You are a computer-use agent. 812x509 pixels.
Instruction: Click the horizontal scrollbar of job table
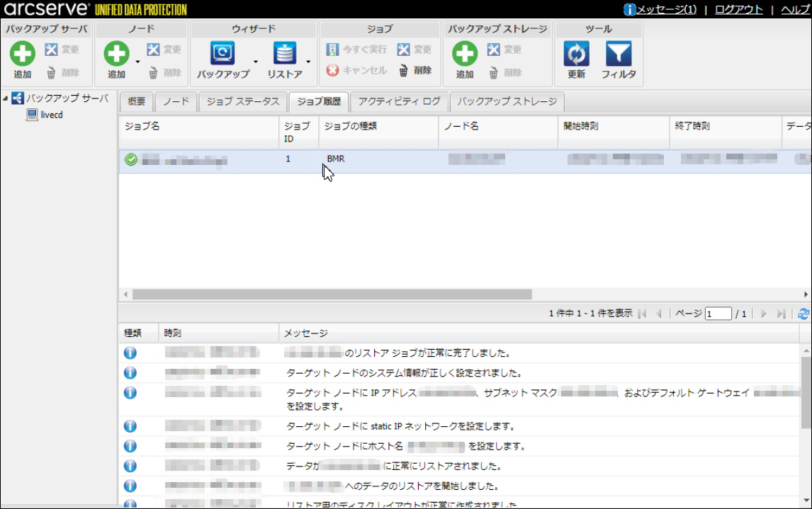coord(332,294)
